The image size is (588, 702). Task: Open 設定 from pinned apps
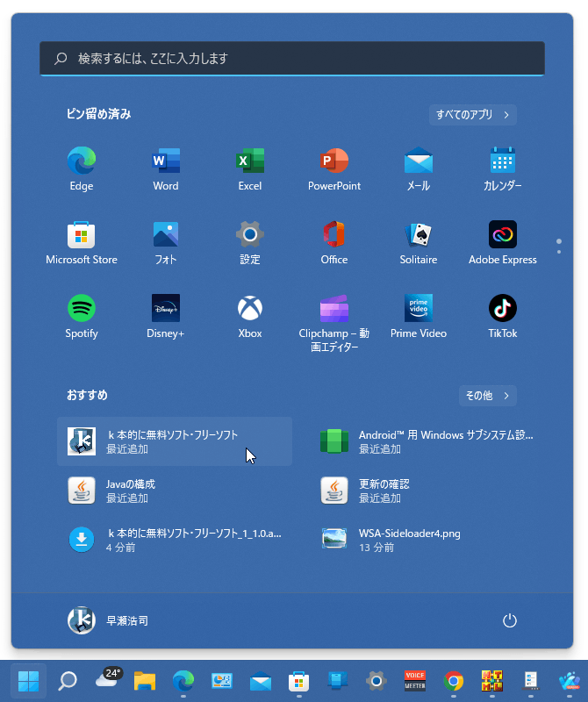coord(250,243)
